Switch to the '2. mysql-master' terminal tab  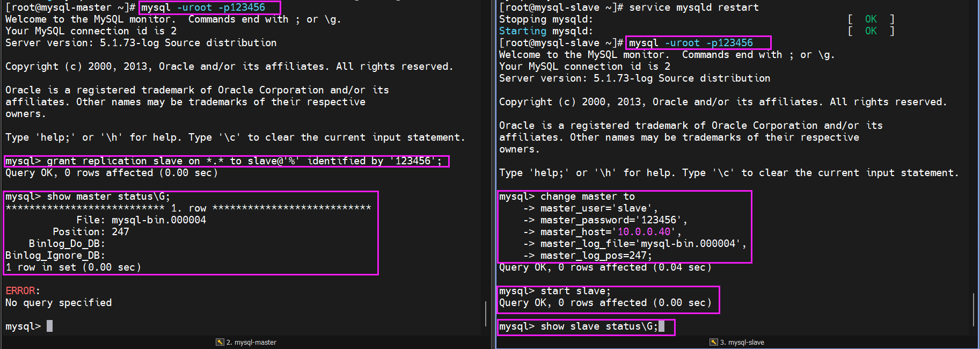coord(246,342)
